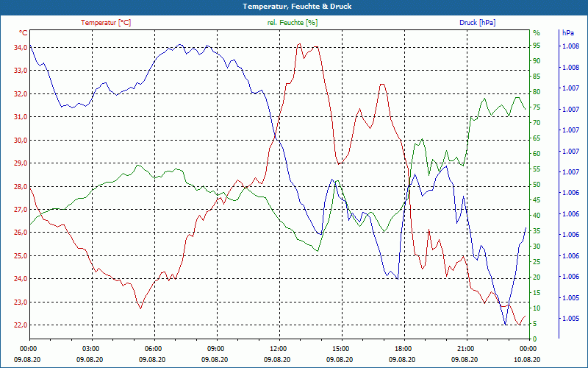Click the '75' humidity axis value
This screenshot has height=368, width=588.
(x=537, y=107)
